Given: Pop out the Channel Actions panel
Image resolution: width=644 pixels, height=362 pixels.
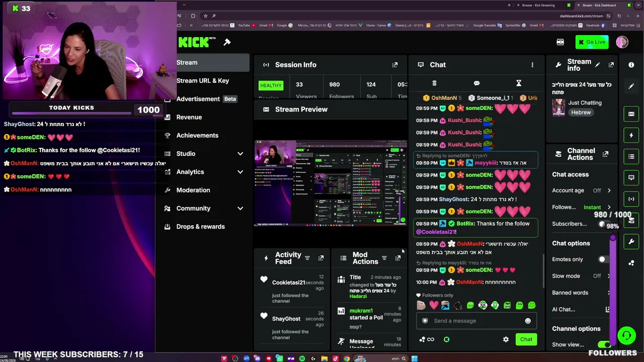Looking at the screenshot, I should 605,154.
